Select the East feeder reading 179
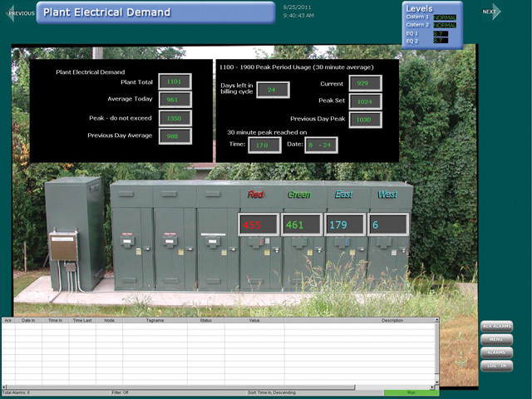This screenshot has width=532, height=399. 345,224
